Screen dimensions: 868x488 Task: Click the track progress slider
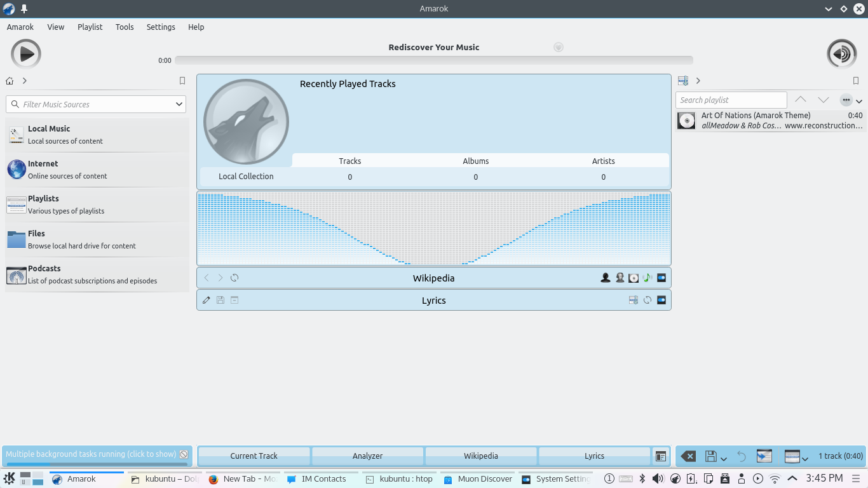(434, 60)
